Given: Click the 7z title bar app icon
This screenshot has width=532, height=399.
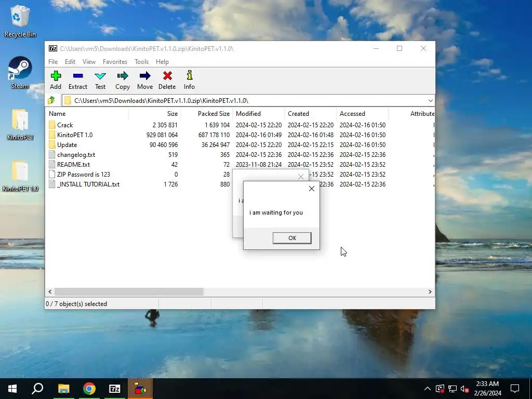Looking at the screenshot, I should point(53,48).
